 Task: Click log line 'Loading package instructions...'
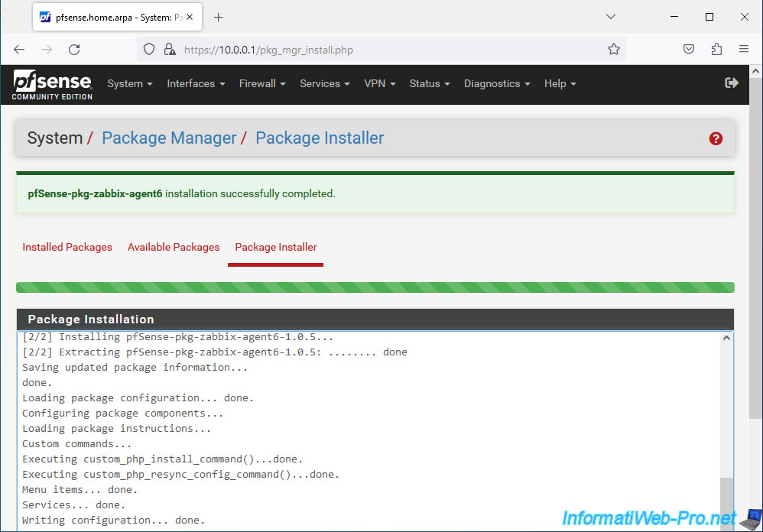[117, 428]
